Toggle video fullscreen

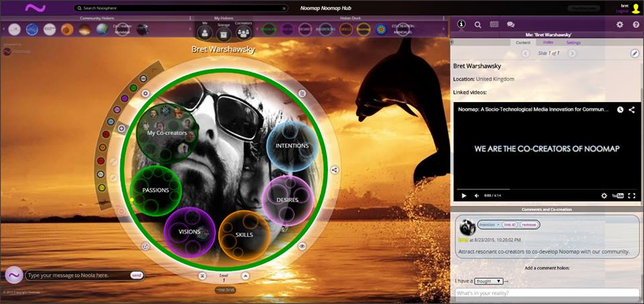tap(632, 196)
